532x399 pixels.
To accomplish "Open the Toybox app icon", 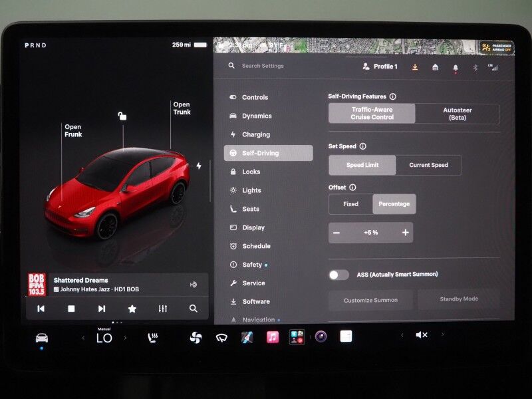I will pyautogui.click(x=297, y=337).
